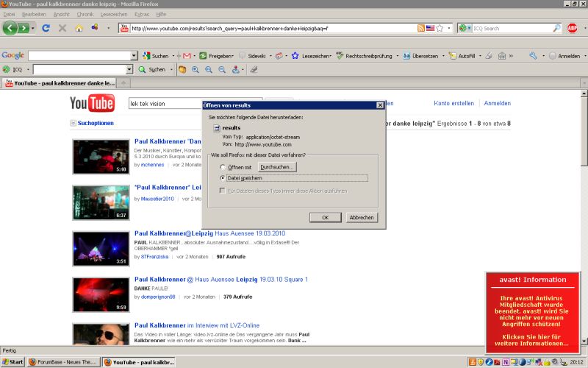The width and height of the screenshot is (588, 368).
Task: Start ICQ Search with the magnifier icon
Action: 556,28
